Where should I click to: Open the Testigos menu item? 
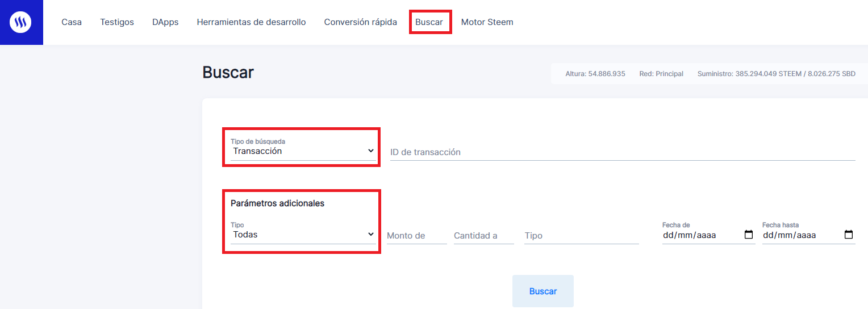(x=117, y=22)
